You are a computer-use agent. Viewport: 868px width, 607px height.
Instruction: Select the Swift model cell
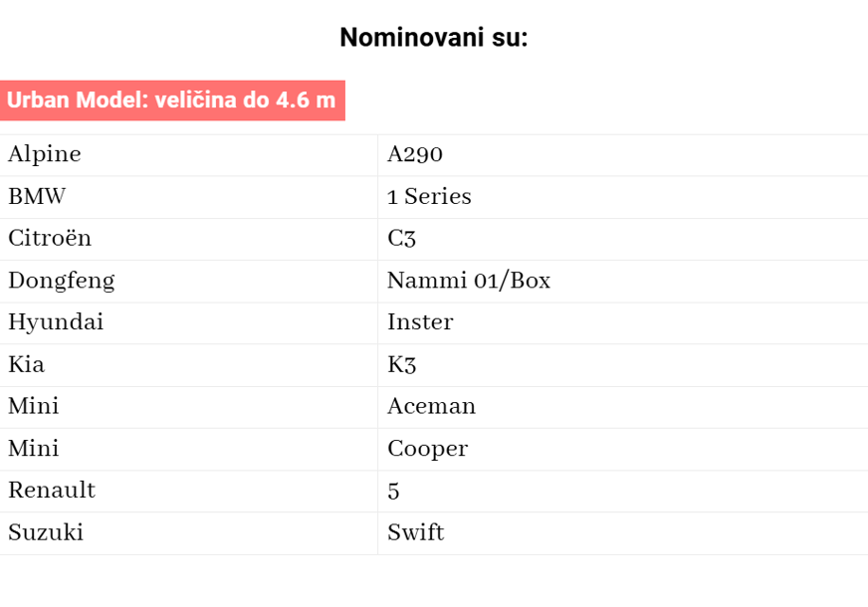(x=623, y=533)
